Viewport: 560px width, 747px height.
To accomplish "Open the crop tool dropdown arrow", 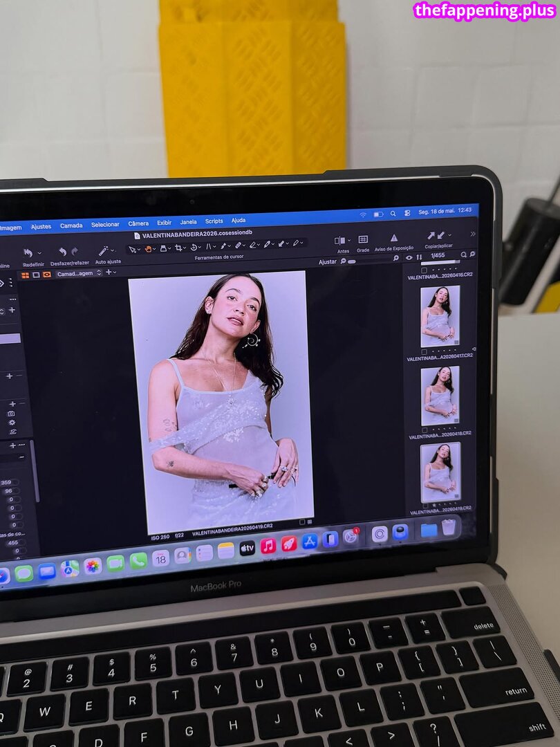I will click(x=185, y=248).
